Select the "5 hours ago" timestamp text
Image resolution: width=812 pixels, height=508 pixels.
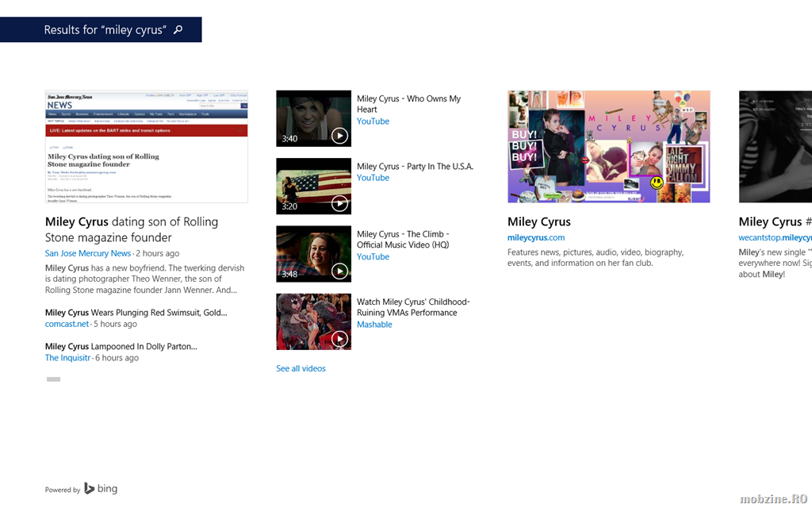(115, 324)
